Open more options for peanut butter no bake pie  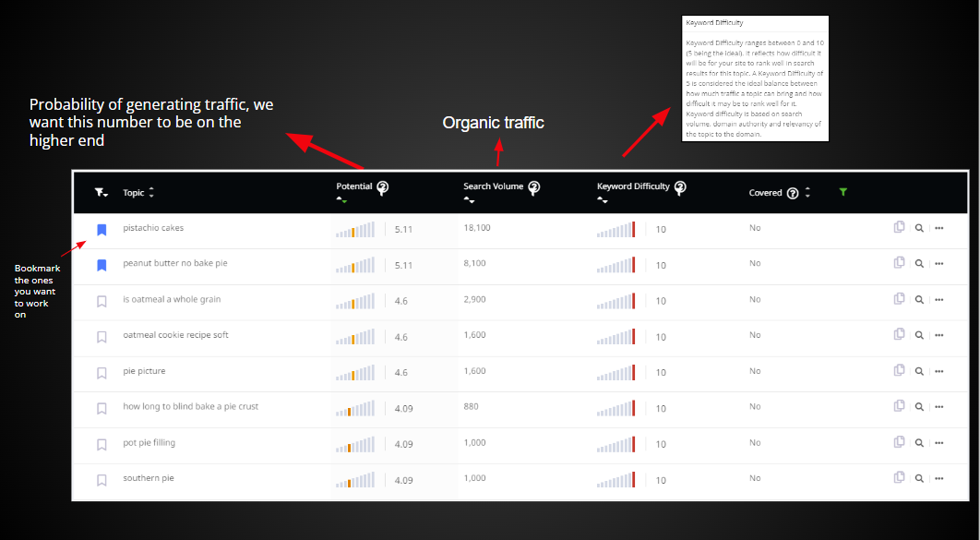938,264
